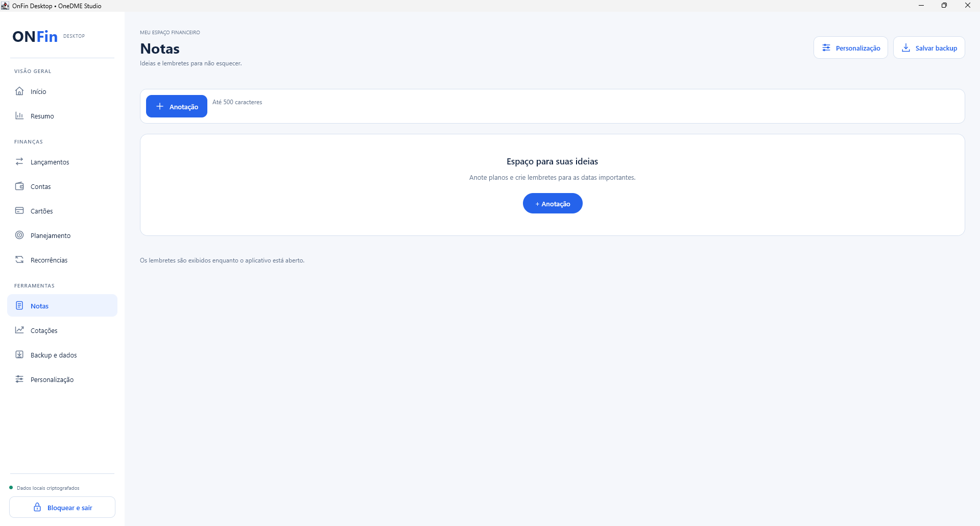Viewport: 980px width, 526px height.
Task: Open the Planejamento label in the sidebar
Action: pyautogui.click(x=51, y=235)
